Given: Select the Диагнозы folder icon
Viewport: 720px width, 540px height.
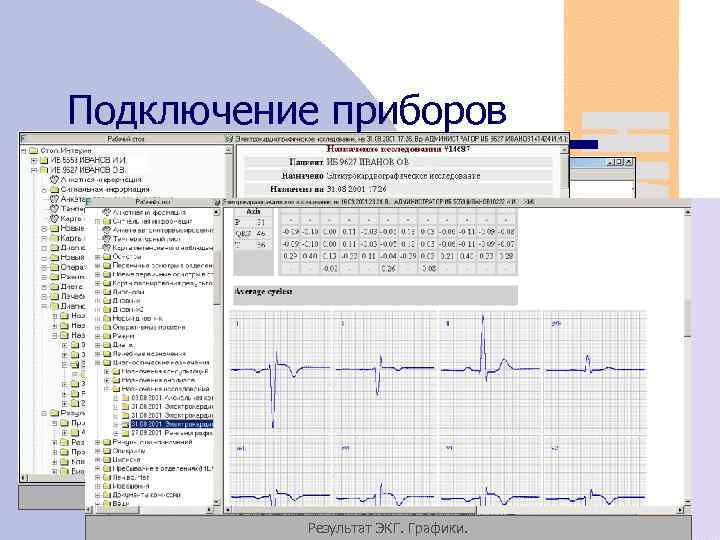Looking at the screenshot, I should point(107,292).
